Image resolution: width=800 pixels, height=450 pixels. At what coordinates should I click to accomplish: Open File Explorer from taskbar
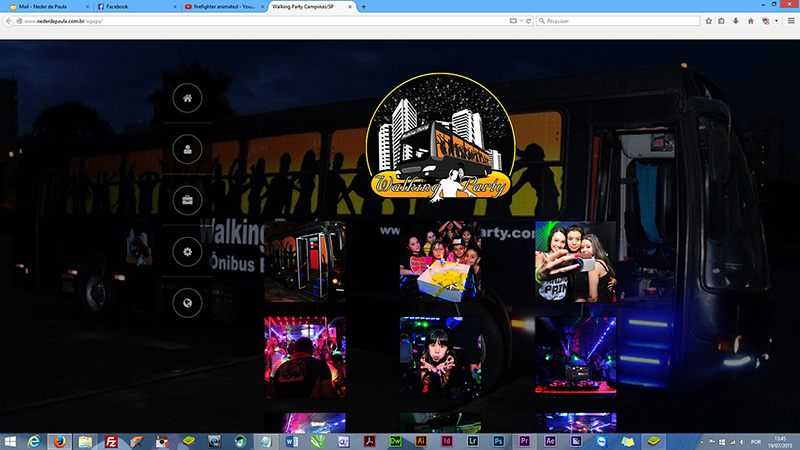(x=85, y=441)
